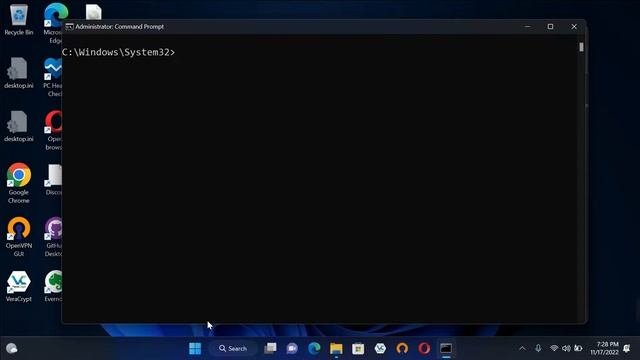The image size is (640, 360).
Task: Launch OpenVPN GUI from the desktop
Action: tap(18, 237)
